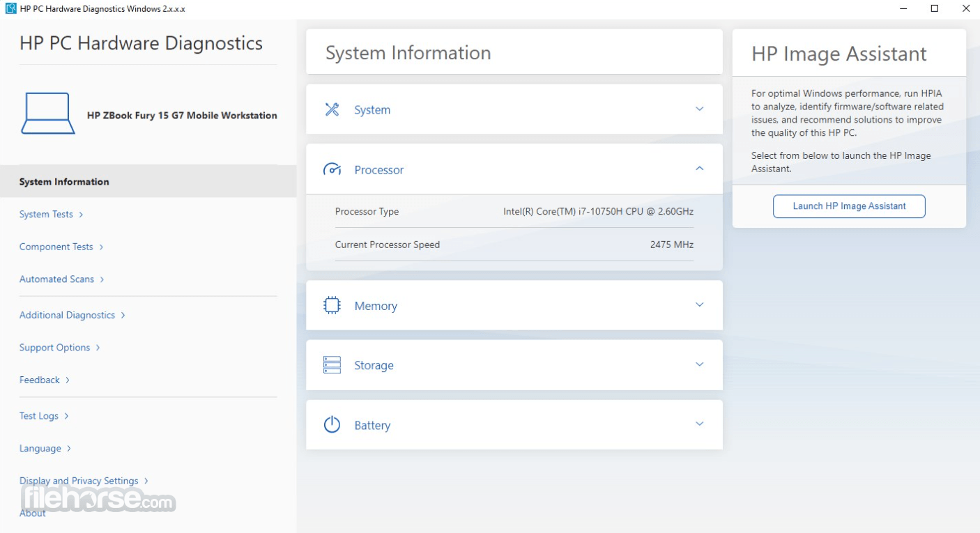This screenshot has height=533, width=980.
Task: Click the Storage drive stack icon
Action: click(x=332, y=365)
